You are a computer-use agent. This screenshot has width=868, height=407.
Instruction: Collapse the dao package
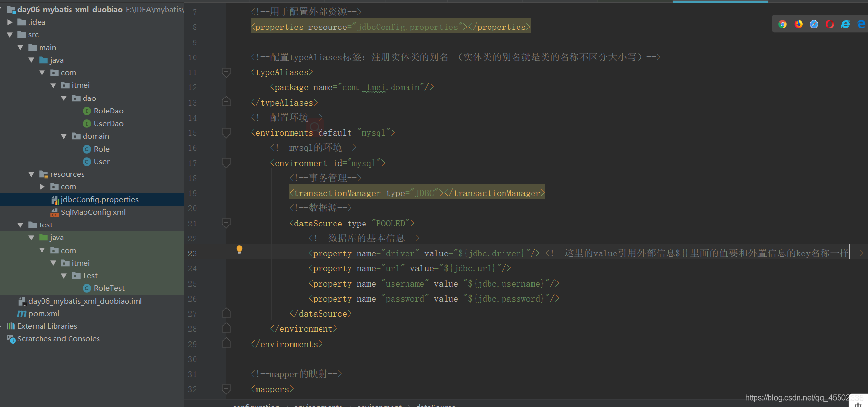(x=64, y=98)
